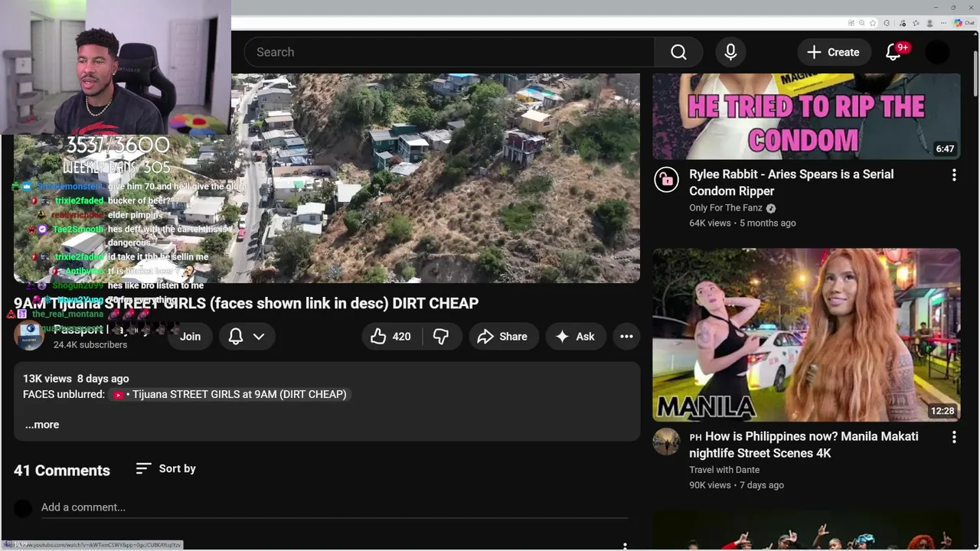Image resolution: width=980 pixels, height=551 pixels.
Task: Open the browser apps grid icon in address bar
Action: point(851,23)
